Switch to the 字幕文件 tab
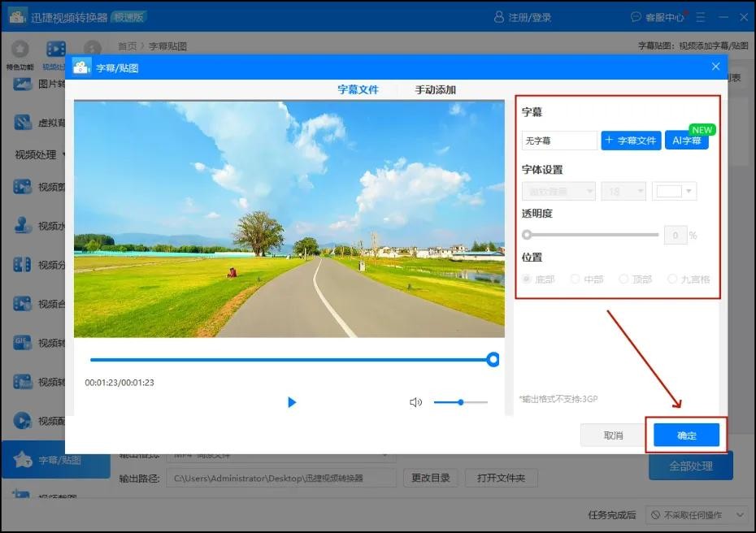 [x=358, y=90]
